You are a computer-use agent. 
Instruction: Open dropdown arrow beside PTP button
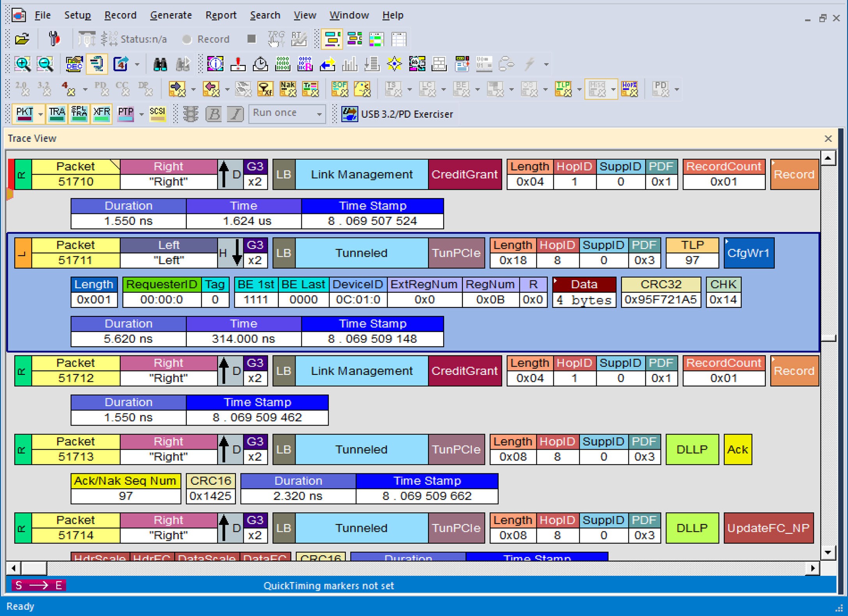pos(141,114)
